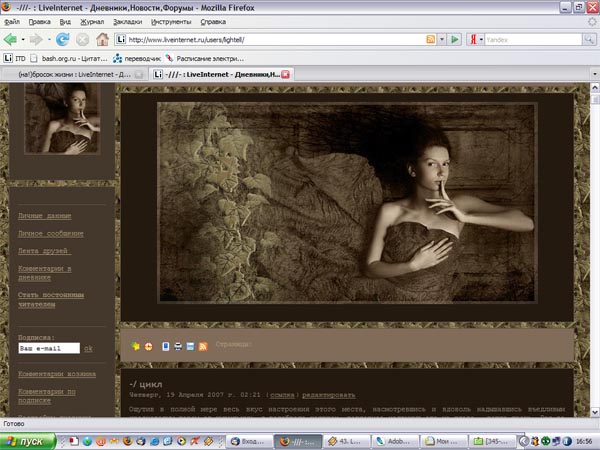Image resolution: width=600 pixels, height=450 pixels.
Task: Click the Yandex search input field
Action: coord(533,39)
